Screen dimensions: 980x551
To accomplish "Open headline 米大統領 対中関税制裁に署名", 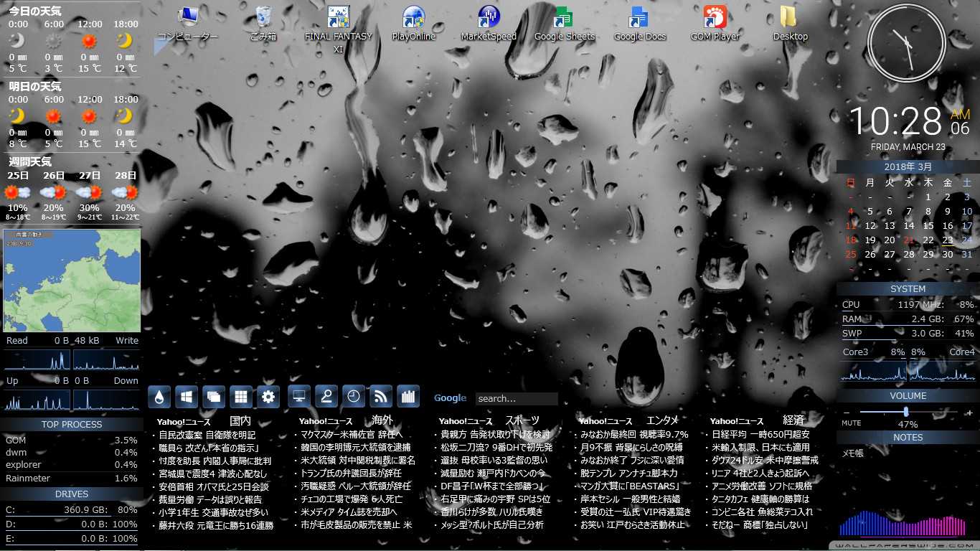I will click(x=358, y=460).
